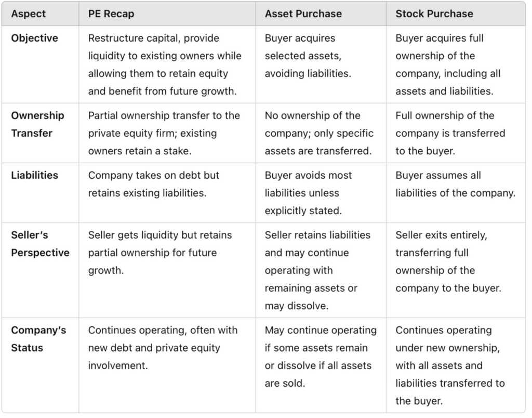Image resolution: width=532 pixels, height=418 pixels.
Task: Click the cell 'Partial ownership transfer to the'
Action: 164,133
